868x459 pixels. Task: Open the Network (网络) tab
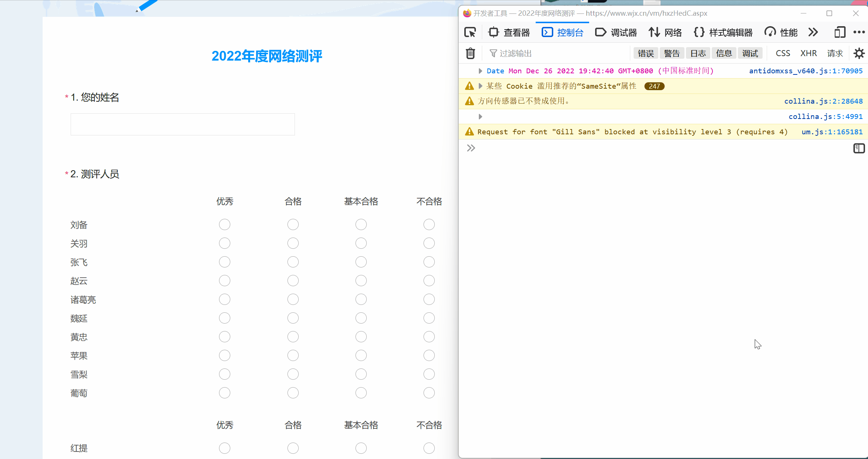[x=665, y=33]
